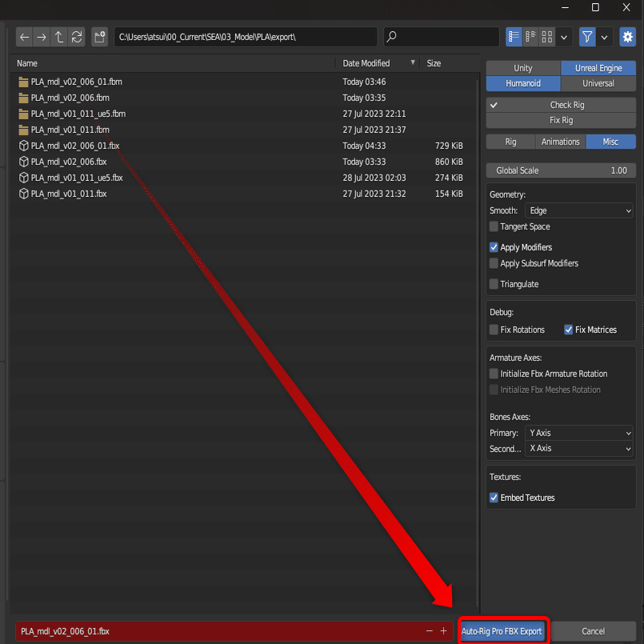Adjust the Global Scale slider field

point(561,170)
